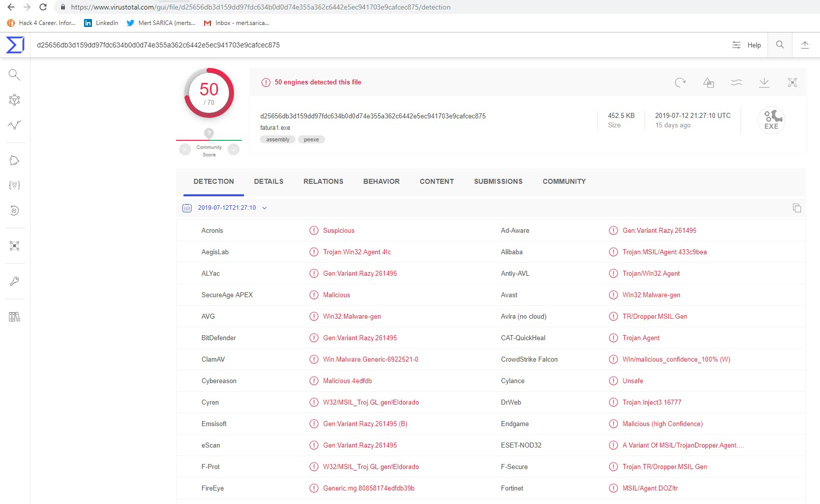820x504 pixels.
Task: Click the CrowdStrike Falcon engine name
Action: [529, 360]
